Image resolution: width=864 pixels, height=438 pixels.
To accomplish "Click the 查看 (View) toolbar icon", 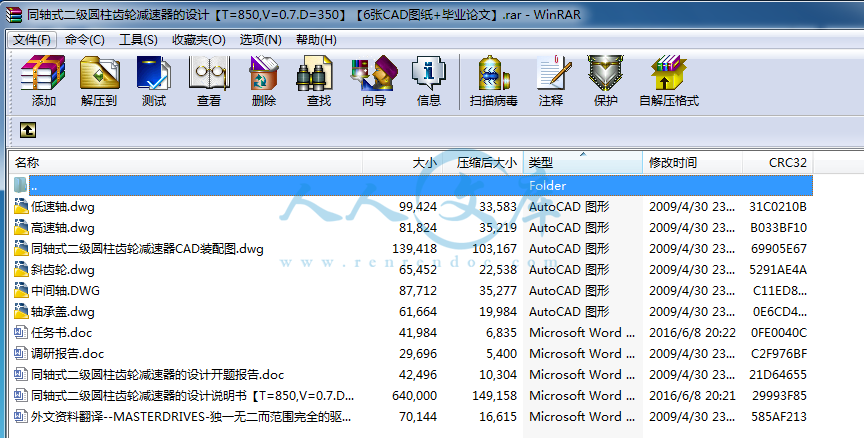I will click(209, 73).
